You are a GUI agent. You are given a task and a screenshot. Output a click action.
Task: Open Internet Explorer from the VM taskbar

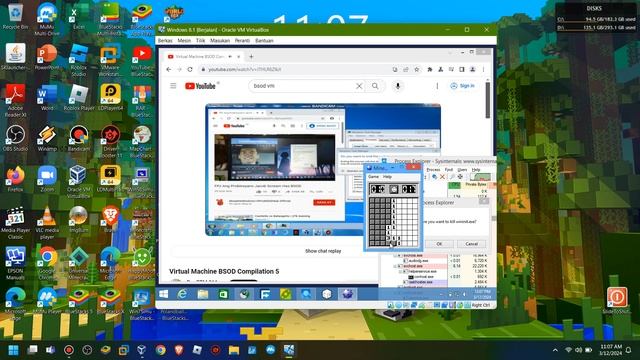pyautogui.click(x=182, y=294)
